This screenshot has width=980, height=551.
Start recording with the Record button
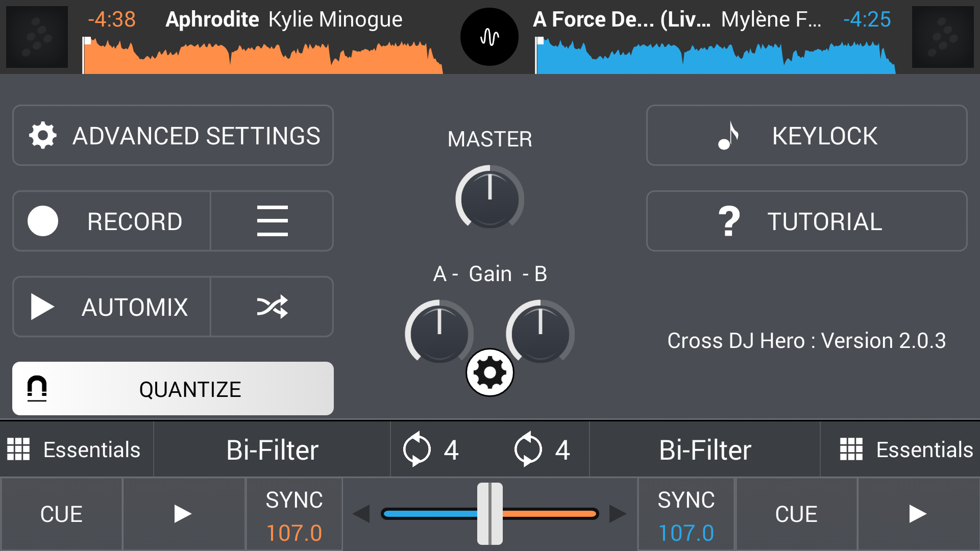[112, 221]
